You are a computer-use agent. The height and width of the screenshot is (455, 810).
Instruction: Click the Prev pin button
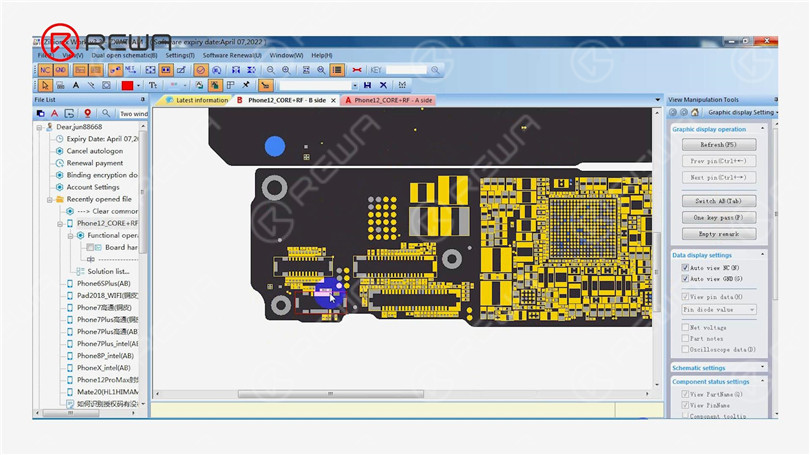coord(719,161)
